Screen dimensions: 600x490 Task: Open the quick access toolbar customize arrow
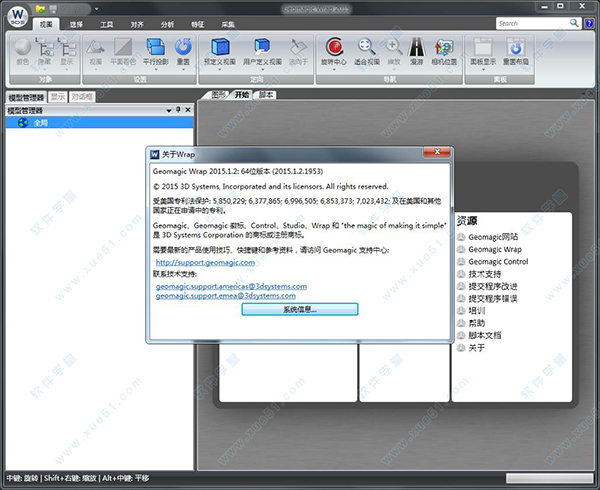(x=96, y=9)
